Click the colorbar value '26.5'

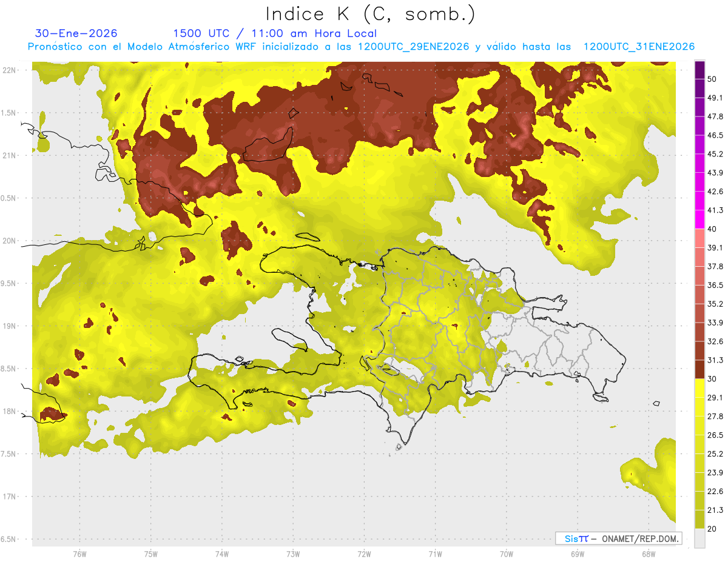click(715, 435)
